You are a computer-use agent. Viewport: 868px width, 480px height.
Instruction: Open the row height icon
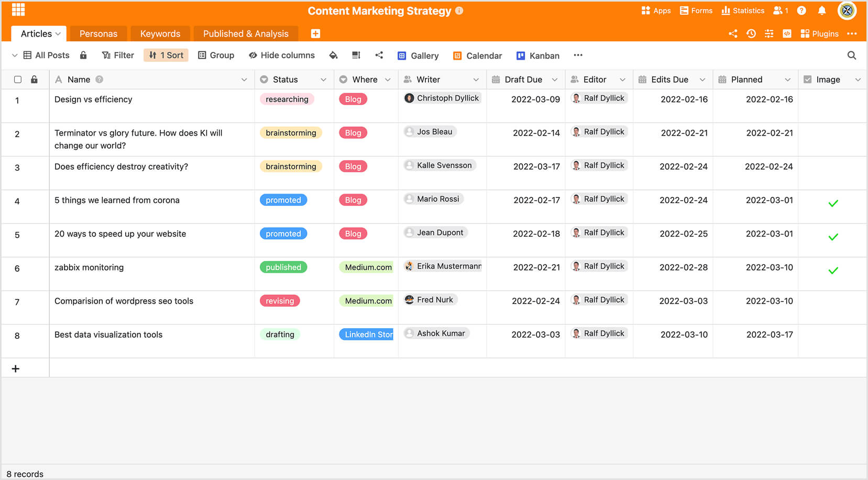pos(356,55)
